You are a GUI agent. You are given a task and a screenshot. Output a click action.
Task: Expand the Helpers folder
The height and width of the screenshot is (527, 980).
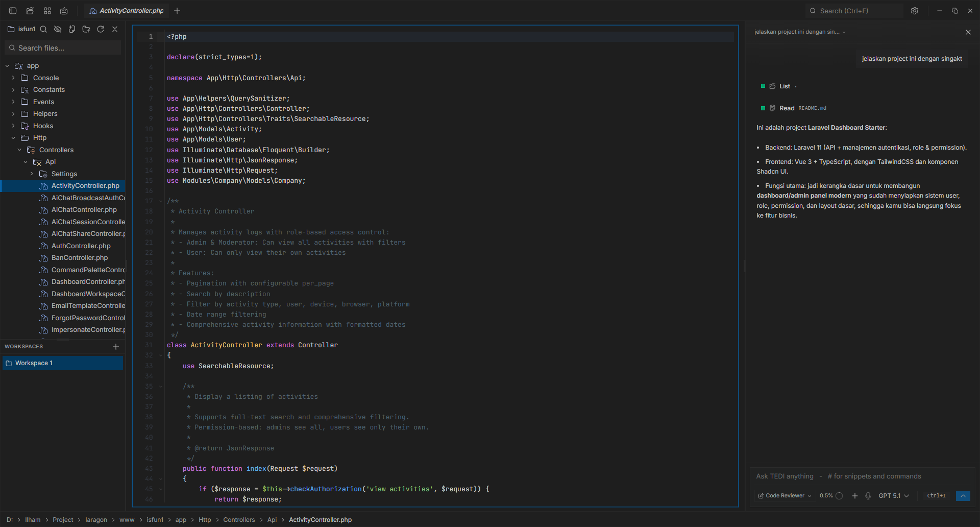(13, 114)
